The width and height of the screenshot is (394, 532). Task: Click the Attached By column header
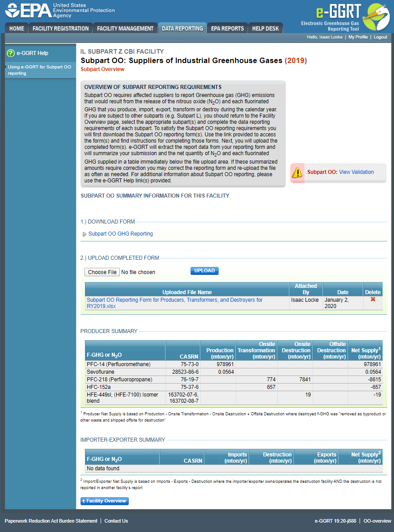pyautogui.click(x=306, y=289)
